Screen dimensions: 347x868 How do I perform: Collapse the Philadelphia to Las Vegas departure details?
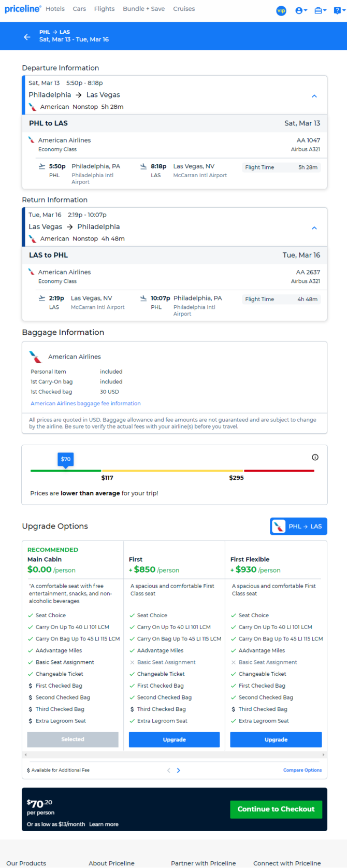click(314, 96)
